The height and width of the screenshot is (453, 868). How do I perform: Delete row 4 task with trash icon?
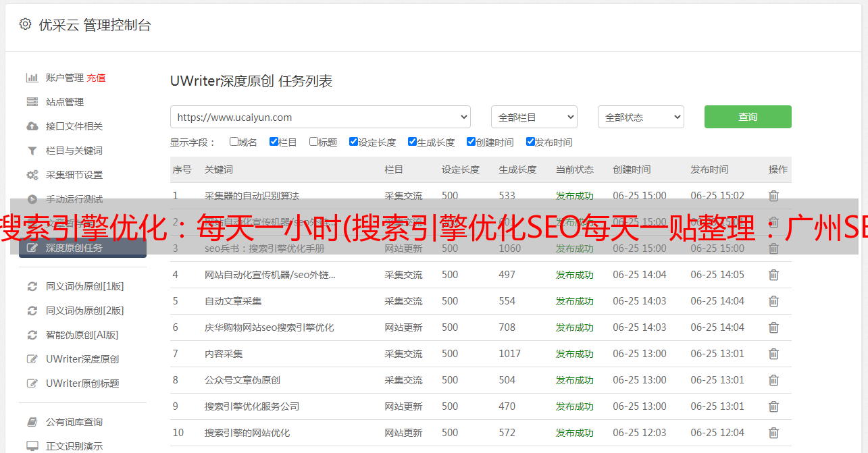[773, 275]
